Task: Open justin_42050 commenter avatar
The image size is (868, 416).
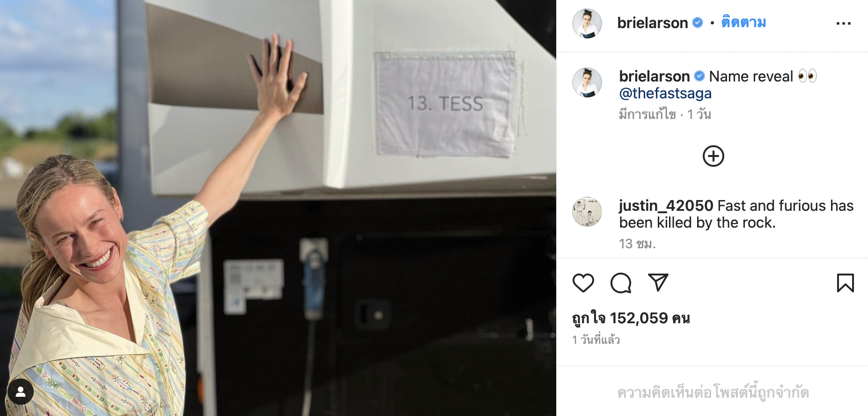Action: [587, 212]
